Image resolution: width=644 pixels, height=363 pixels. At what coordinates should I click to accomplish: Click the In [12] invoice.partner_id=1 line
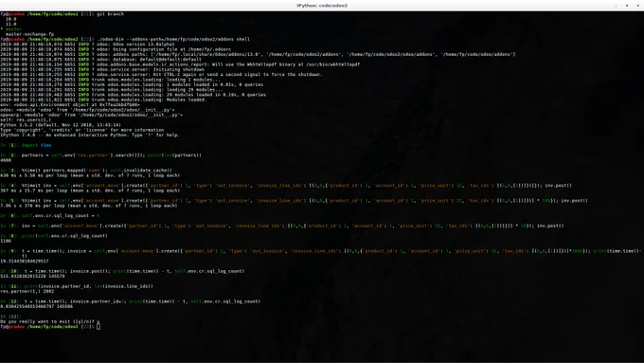pos(130,301)
